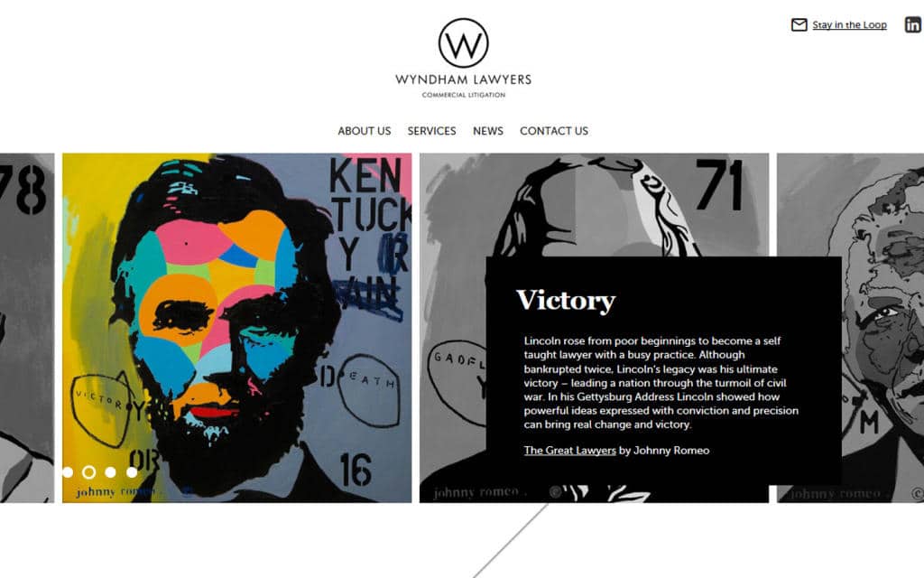Click the Commercial Litigation tagline

pos(463,95)
